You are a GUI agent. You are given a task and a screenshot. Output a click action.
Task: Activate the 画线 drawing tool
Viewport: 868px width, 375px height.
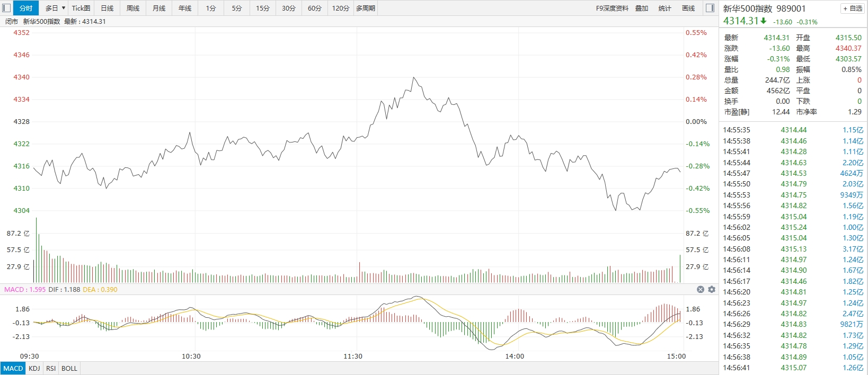688,8
